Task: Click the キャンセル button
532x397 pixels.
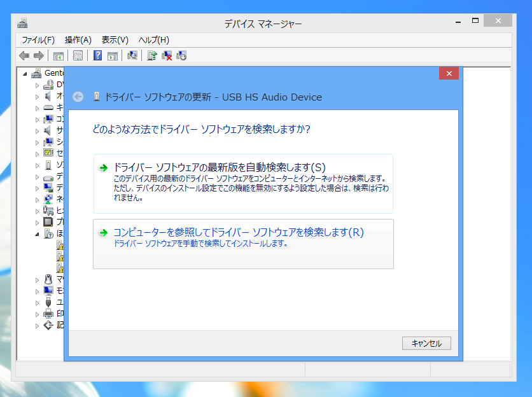Action: click(x=426, y=344)
